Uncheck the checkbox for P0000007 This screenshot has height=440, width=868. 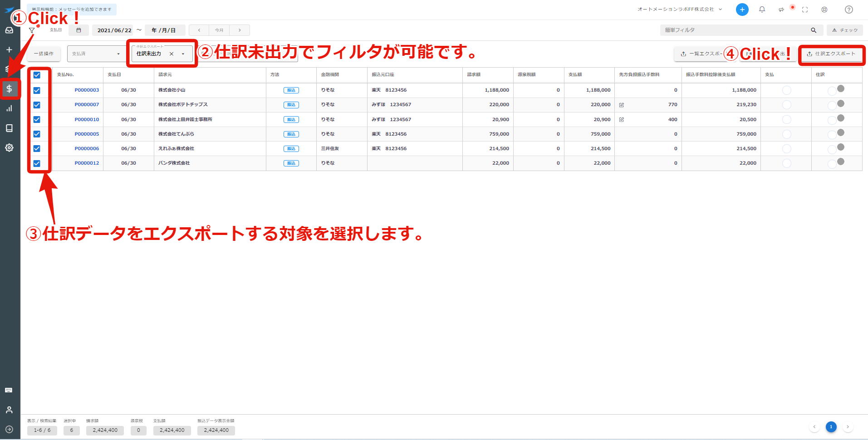coord(37,105)
